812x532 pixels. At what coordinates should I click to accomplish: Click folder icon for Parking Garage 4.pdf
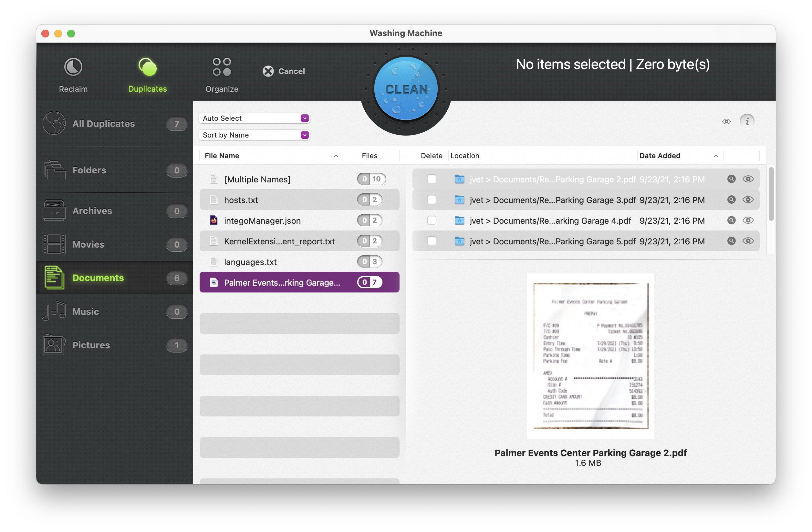coord(459,220)
